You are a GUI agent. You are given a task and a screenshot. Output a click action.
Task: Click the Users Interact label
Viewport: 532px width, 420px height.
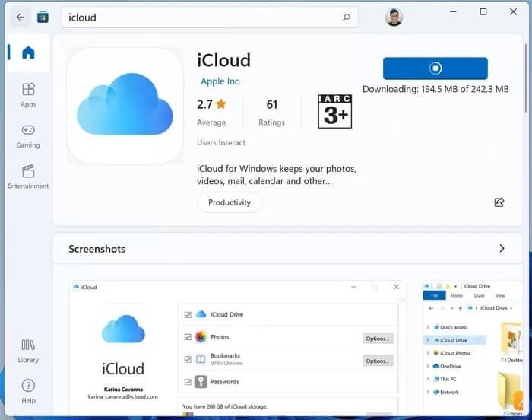pos(221,143)
